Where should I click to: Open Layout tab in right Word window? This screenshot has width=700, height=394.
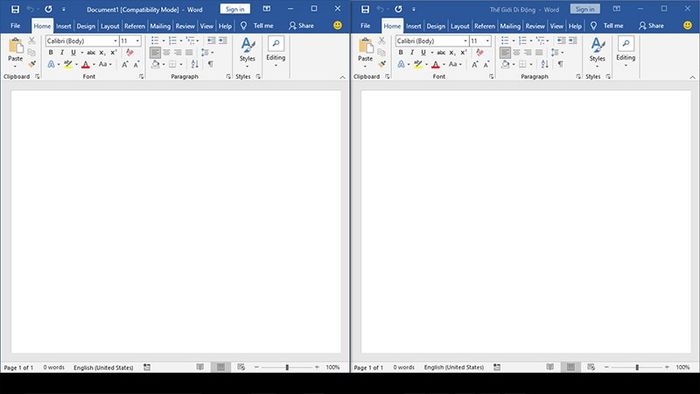tap(460, 26)
